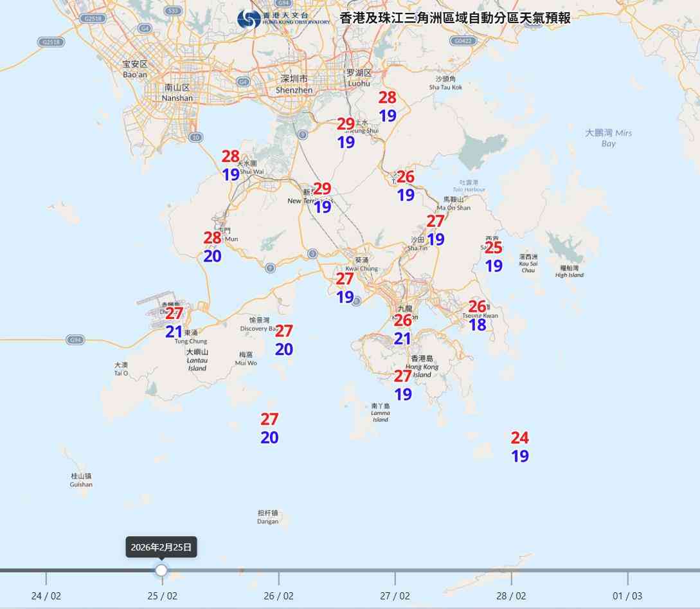The height and width of the screenshot is (609, 700).
Task: Select the Shui Wai temperature marker
Action: (230, 164)
